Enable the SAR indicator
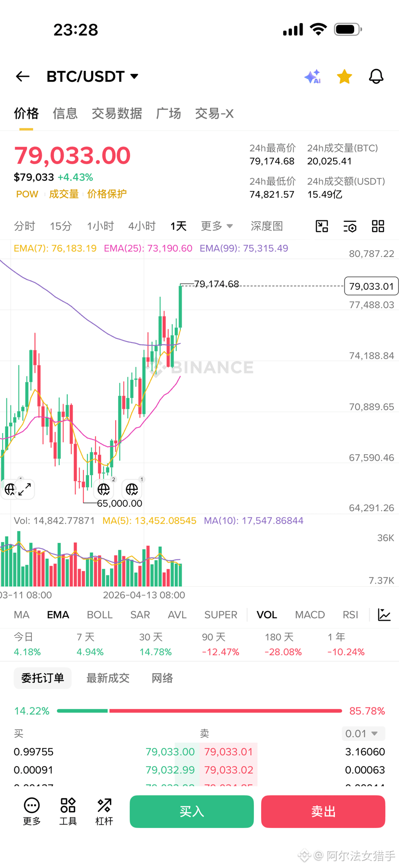This screenshot has height=868, width=399. tap(140, 615)
